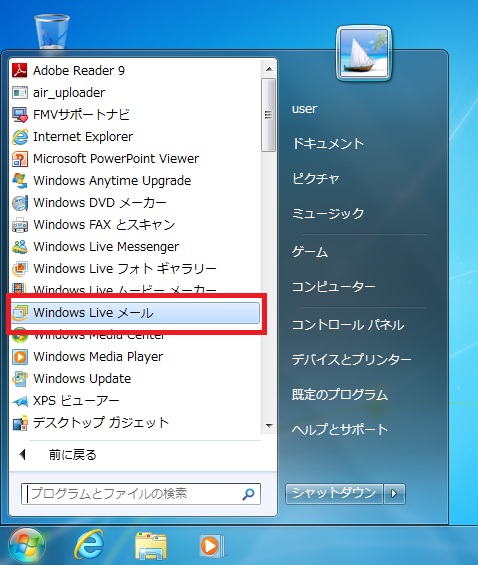Click the user account sailboat picture
Viewport: 478px width, 565px height.
(364, 53)
